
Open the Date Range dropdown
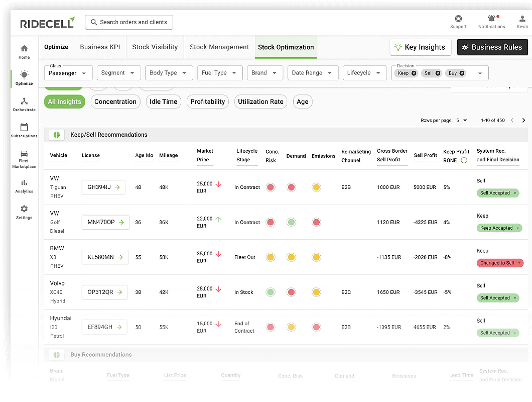point(313,73)
